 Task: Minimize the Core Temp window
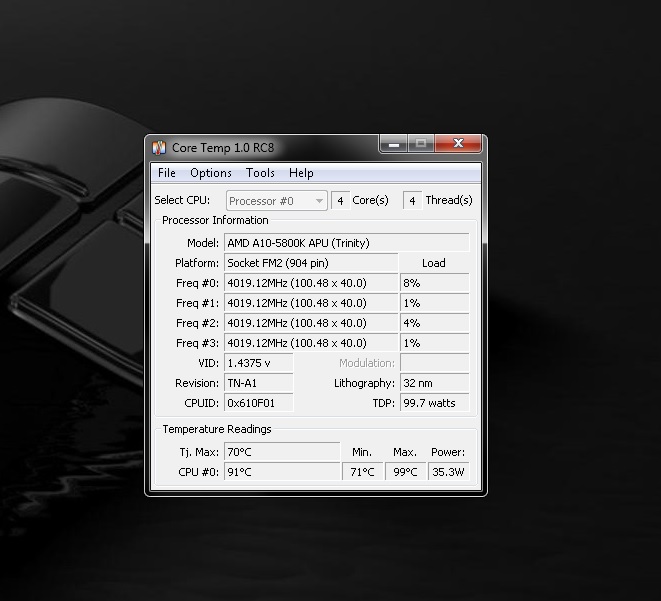(394, 144)
